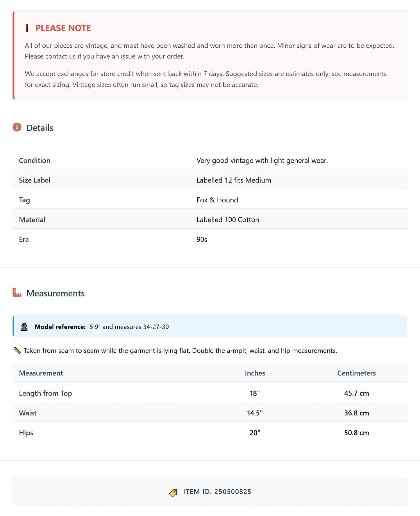The image size is (420, 516).
Task: Click the price tag icon beside Item ID
Action: pos(174,492)
